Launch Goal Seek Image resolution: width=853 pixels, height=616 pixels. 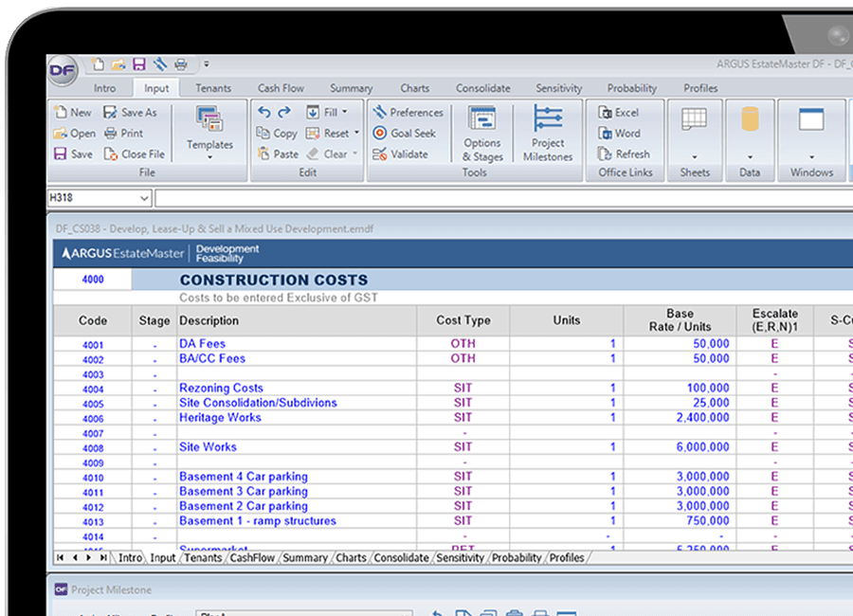[408, 133]
